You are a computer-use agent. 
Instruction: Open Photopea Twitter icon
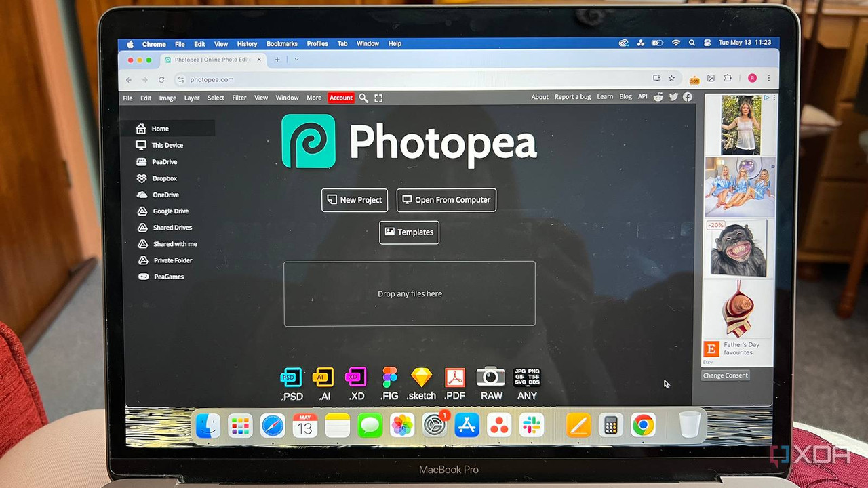[673, 97]
